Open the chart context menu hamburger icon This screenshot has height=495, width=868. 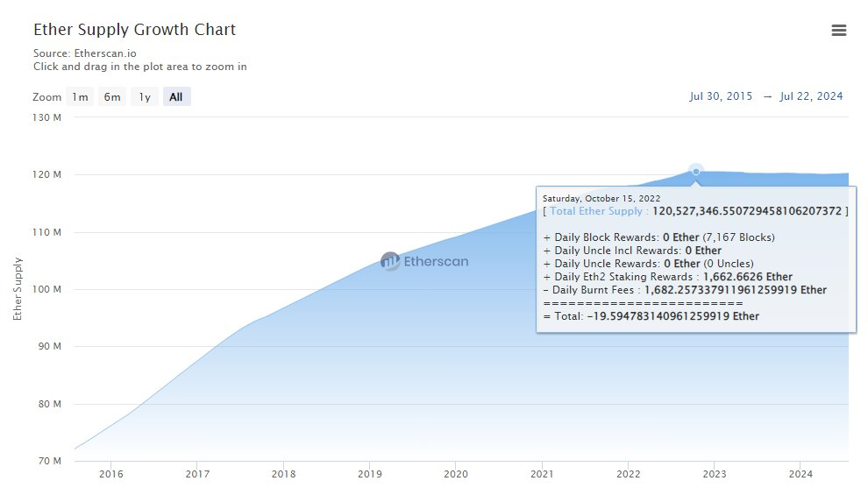click(x=838, y=31)
